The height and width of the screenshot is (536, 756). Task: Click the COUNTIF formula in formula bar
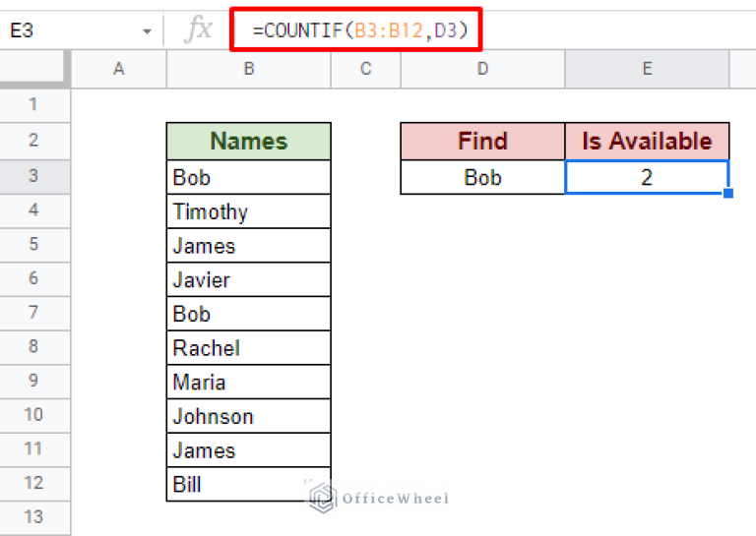pos(360,31)
